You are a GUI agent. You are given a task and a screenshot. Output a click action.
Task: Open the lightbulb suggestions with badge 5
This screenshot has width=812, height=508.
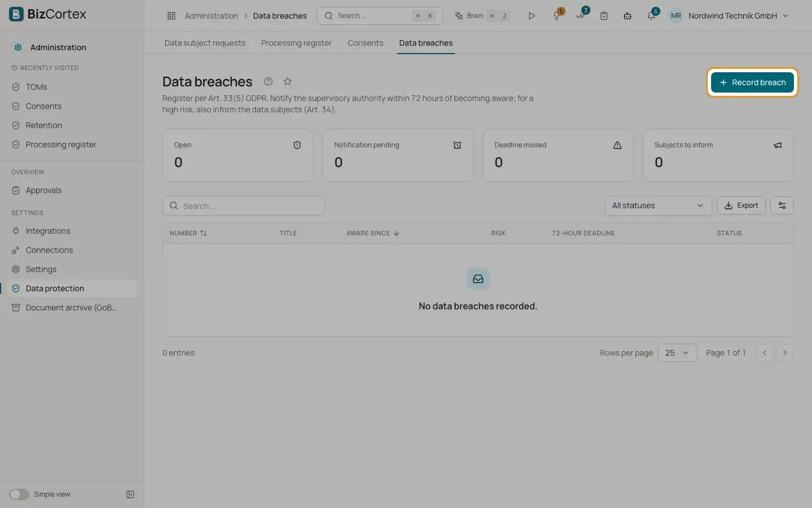[557, 16]
